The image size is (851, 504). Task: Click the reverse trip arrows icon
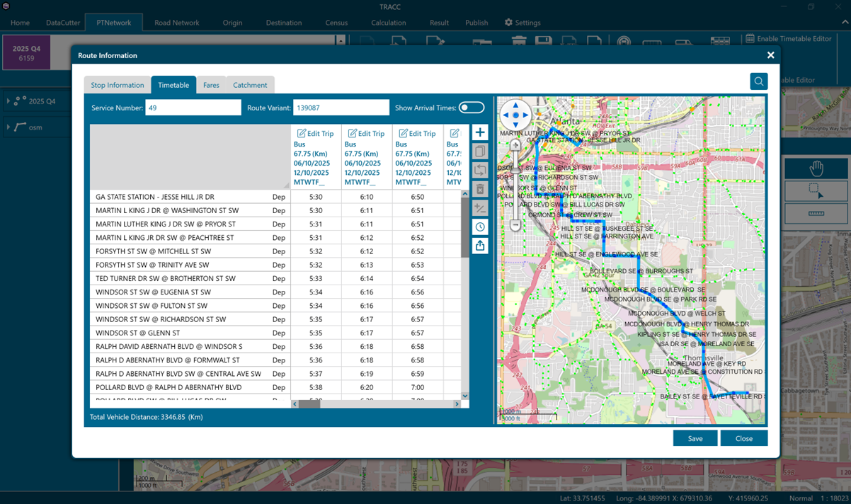pyautogui.click(x=480, y=171)
